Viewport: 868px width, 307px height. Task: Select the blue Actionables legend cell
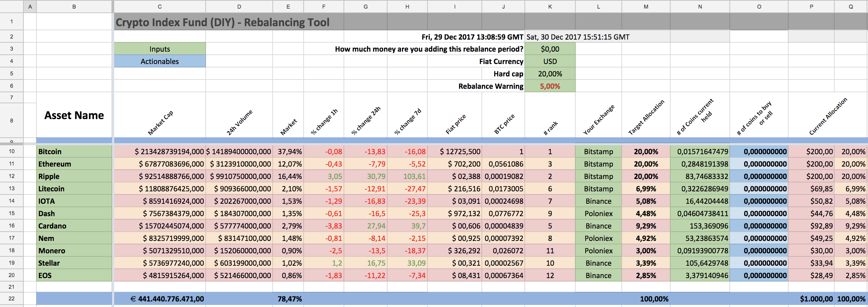point(160,61)
